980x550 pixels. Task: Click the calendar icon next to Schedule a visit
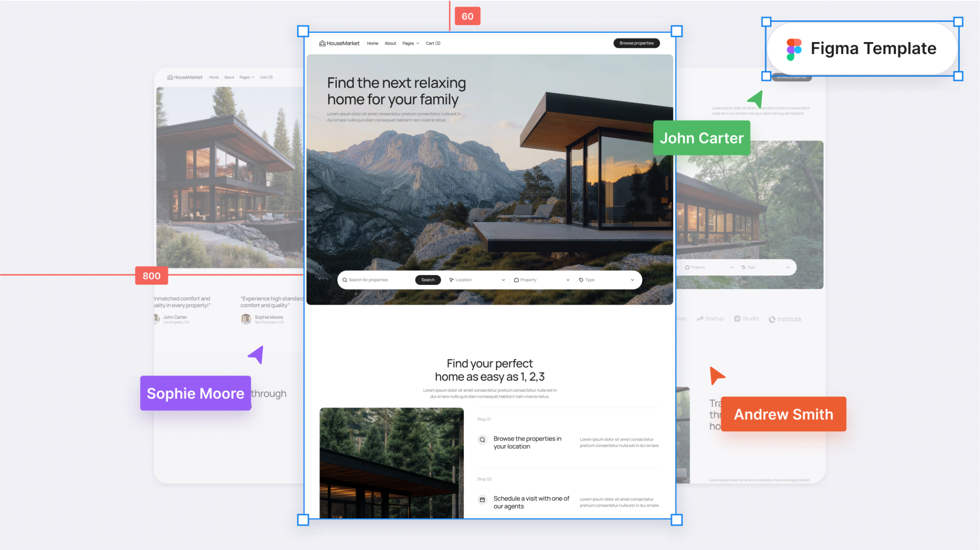click(482, 499)
